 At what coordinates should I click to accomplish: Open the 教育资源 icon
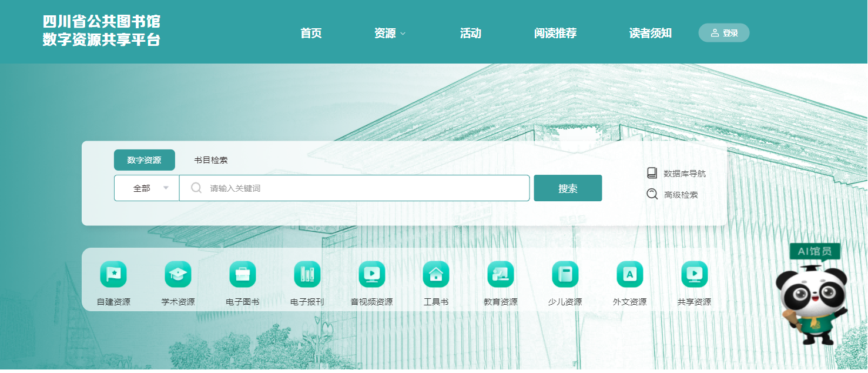(x=501, y=274)
